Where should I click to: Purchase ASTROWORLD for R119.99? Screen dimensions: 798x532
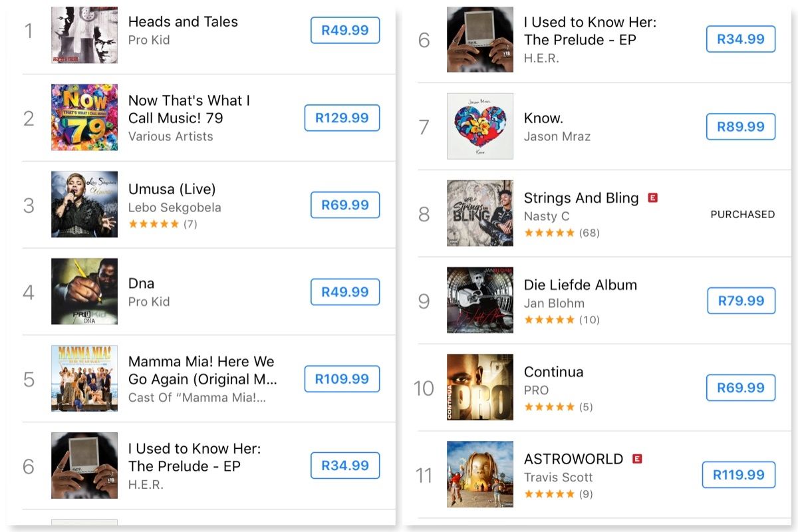(739, 475)
